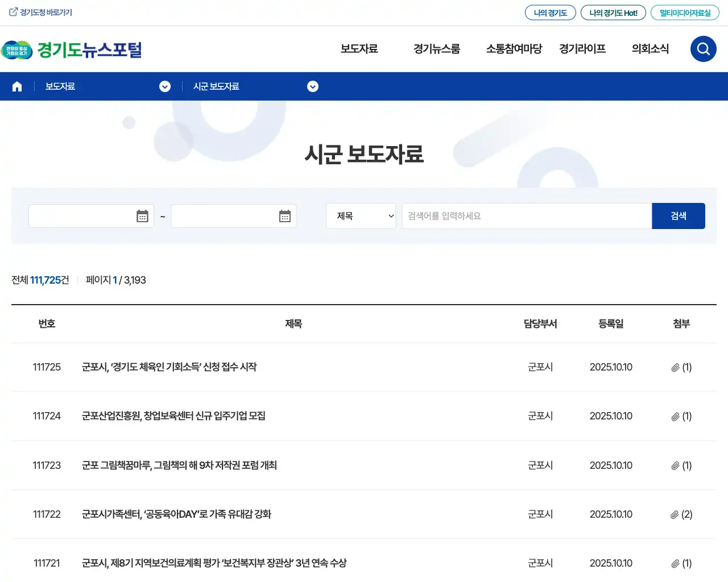Open the calendar picker for the end date
The image size is (728, 582).
tap(284, 216)
